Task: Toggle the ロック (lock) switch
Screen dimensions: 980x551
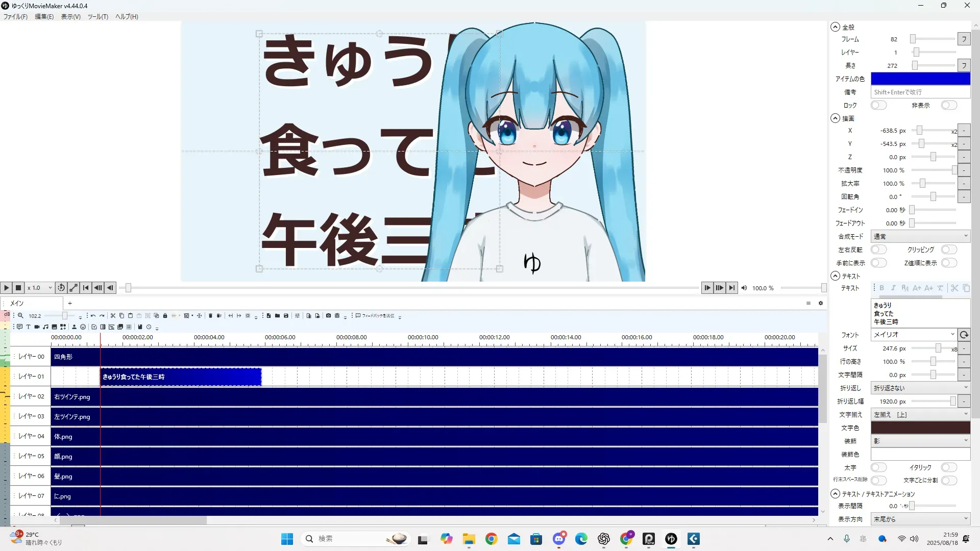Action: click(x=878, y=106)
